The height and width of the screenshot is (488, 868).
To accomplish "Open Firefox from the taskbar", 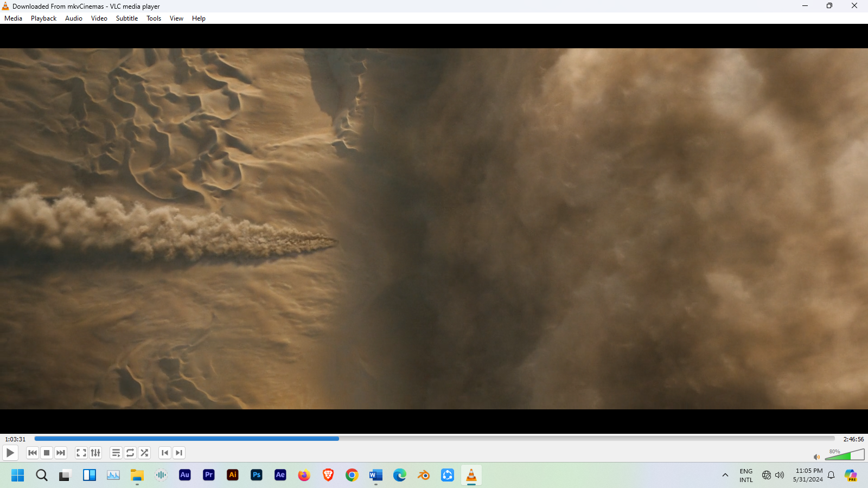I will pyautogui.click(x=304, y=475).
